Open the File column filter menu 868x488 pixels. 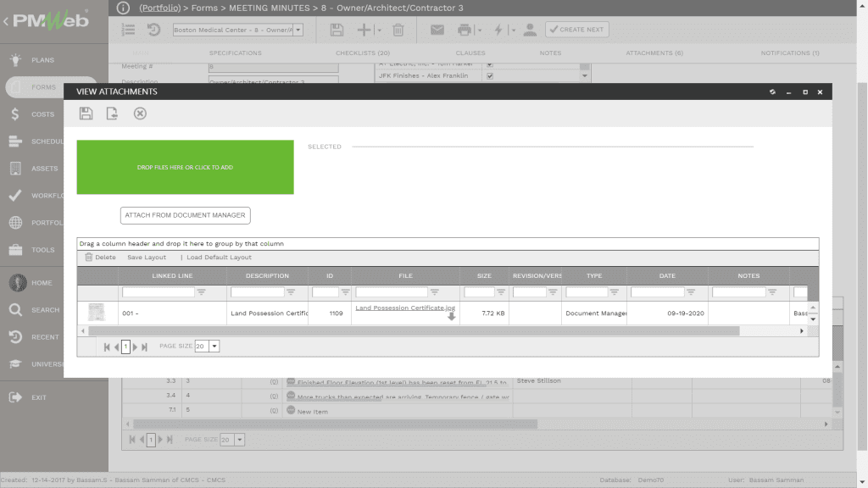(x=435, y=291)
